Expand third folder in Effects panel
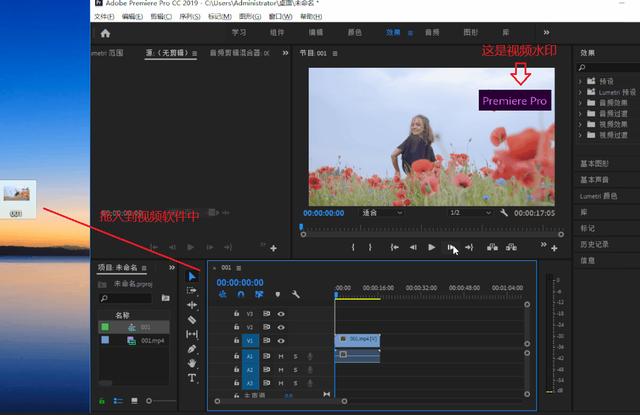 [x=580, y=103]
